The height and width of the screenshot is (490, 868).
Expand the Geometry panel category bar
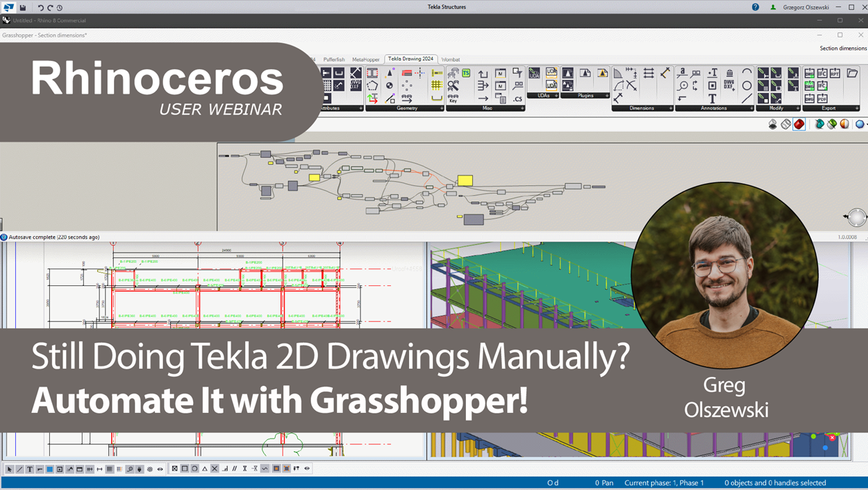pos(406,108)
